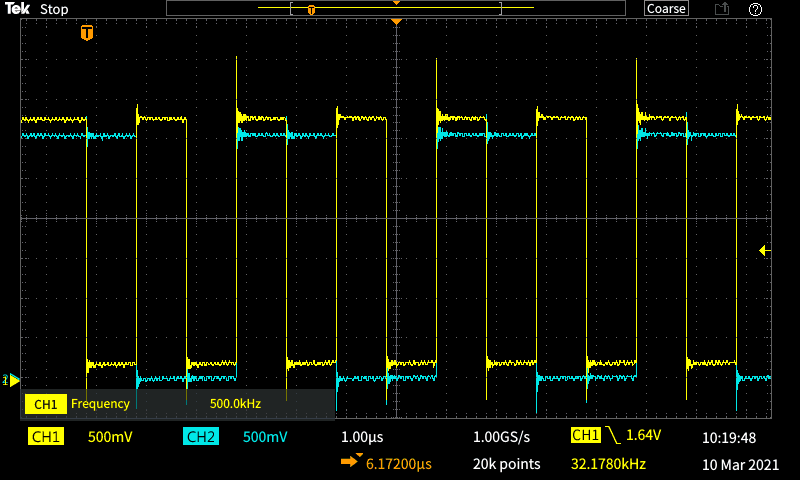Click the T marker in waveform overview bar
Screen dimensions: 800x480
coord(311,9)
